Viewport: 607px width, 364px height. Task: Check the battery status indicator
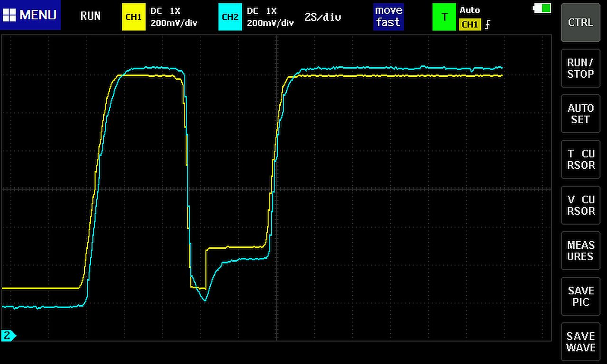(543, 8)
